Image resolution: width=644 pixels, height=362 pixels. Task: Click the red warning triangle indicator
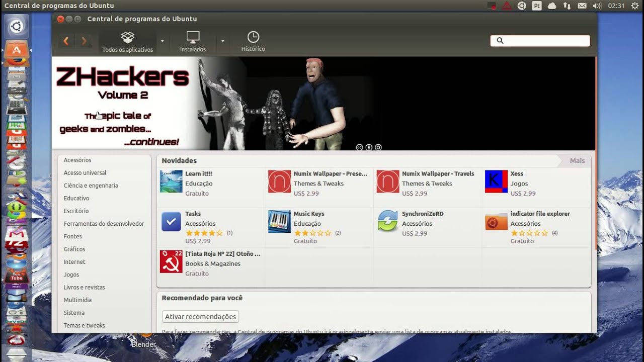point(507,6)
